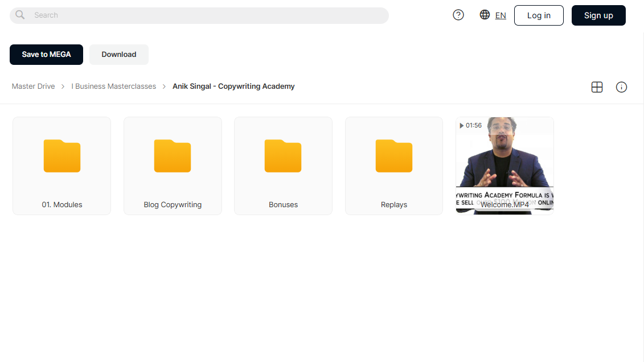Click the search magnifier icon
Viewport: 644px width, 362px height.
coord(20,15)
